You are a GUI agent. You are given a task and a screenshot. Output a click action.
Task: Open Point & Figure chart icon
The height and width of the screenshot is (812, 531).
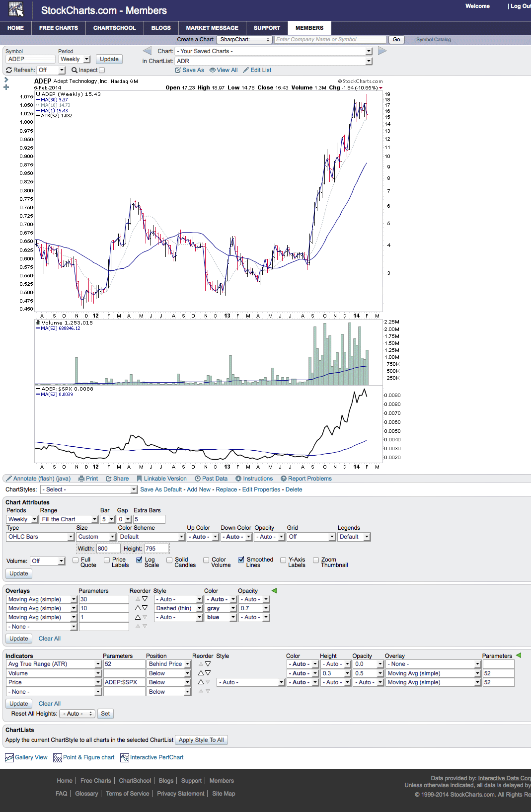(58, 757)
